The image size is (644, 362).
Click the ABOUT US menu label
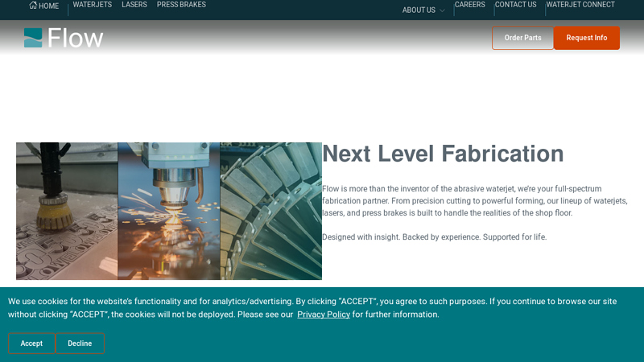click(419, 10)
